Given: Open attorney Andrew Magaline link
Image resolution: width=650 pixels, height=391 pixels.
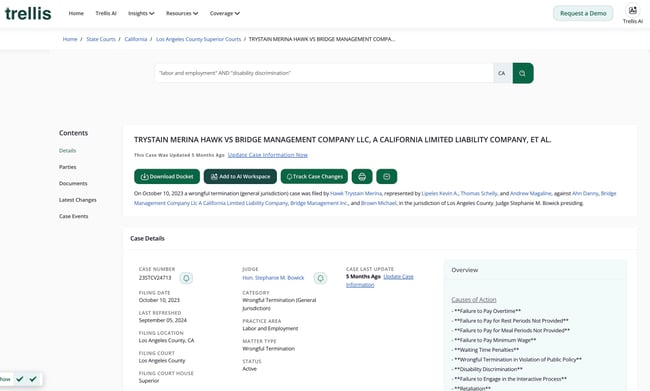Looking at the screenshot, I should click(531, 193).
